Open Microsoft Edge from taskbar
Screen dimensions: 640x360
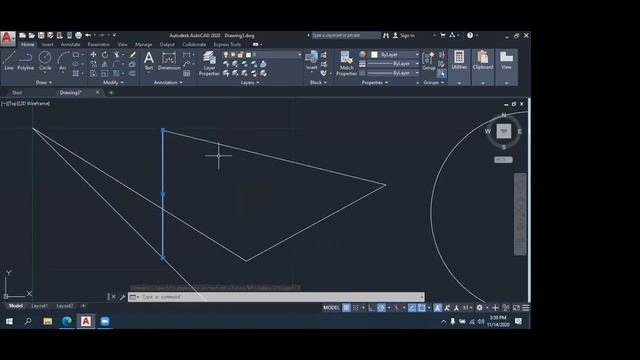point(67,321)
